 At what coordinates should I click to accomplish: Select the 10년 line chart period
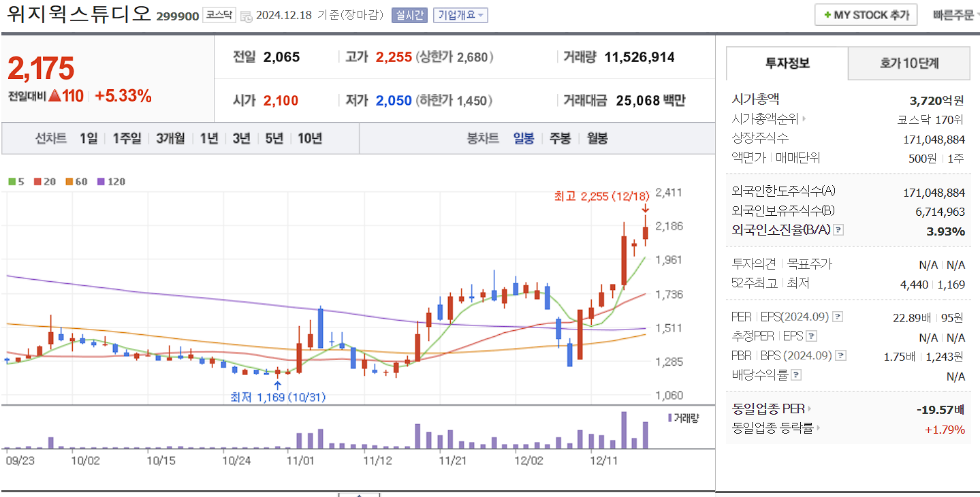[x=310, y=139]
